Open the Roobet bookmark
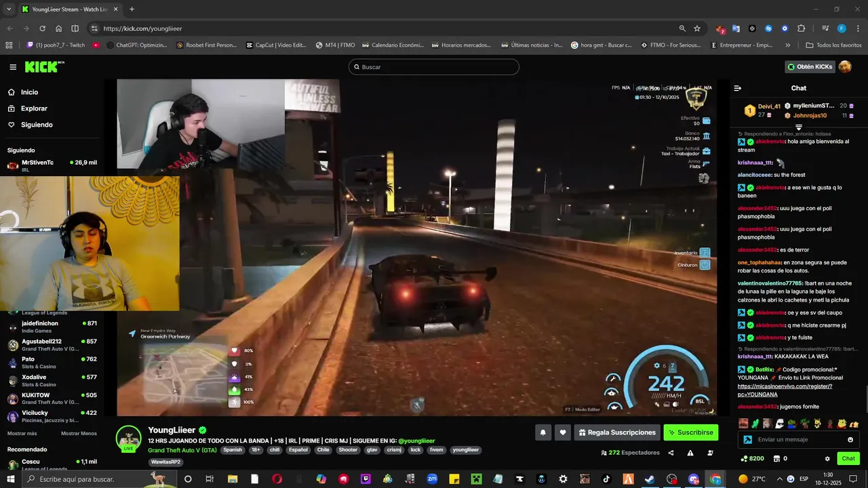The width and height of the screenshot is (868, 488). click(206, 45)
